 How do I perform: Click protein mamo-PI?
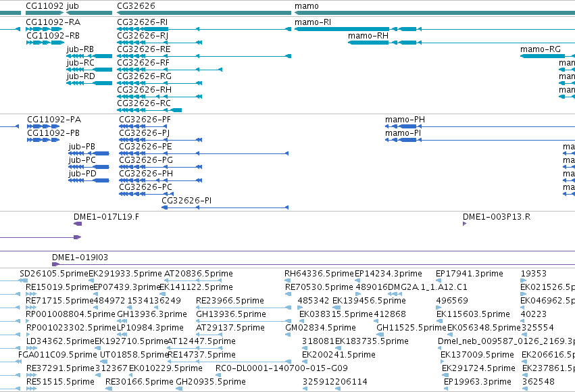click(x=403, y=133)
